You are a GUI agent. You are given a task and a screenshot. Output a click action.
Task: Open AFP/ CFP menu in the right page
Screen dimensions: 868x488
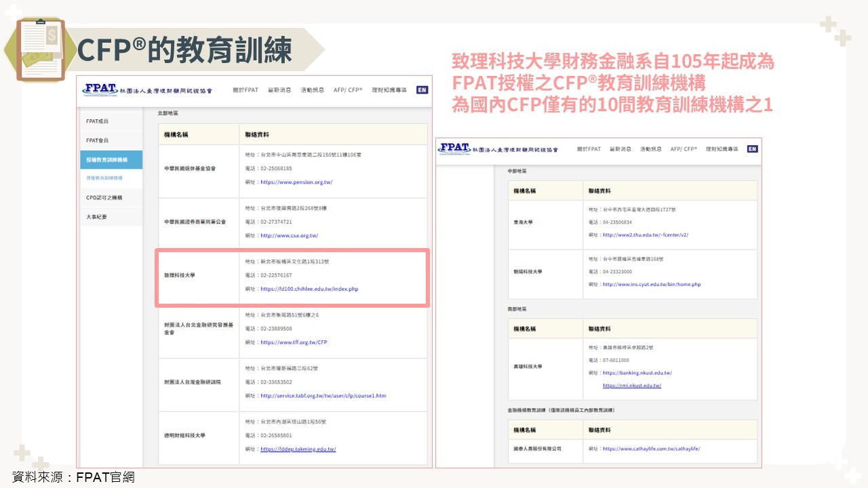pyautogui.click(x=684, y=149)
